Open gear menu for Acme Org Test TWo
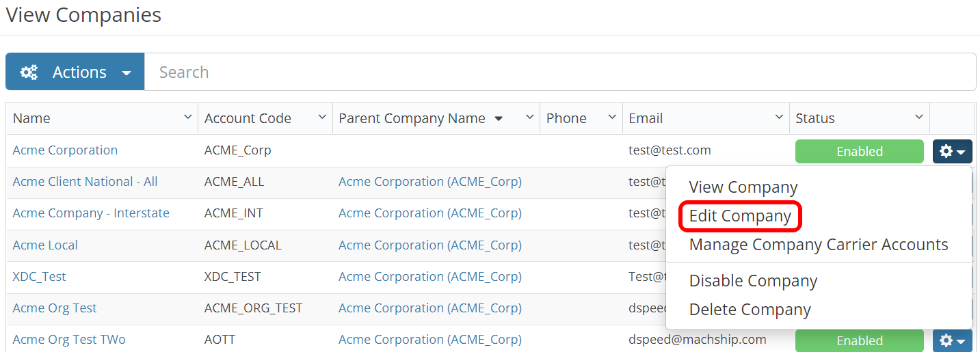This screenshot has height=352, width=980. [952, 340]
